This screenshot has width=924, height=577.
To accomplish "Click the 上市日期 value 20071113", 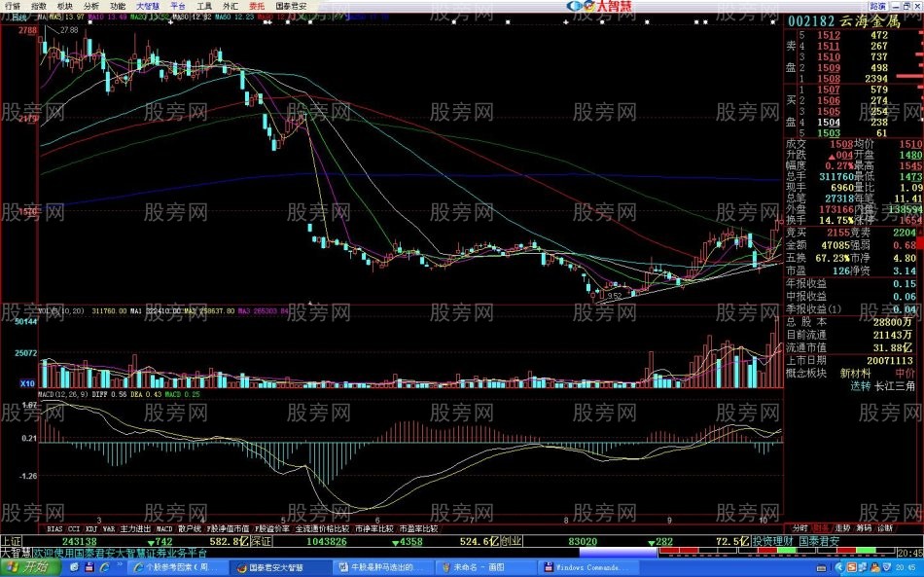I will pos(890,361).
